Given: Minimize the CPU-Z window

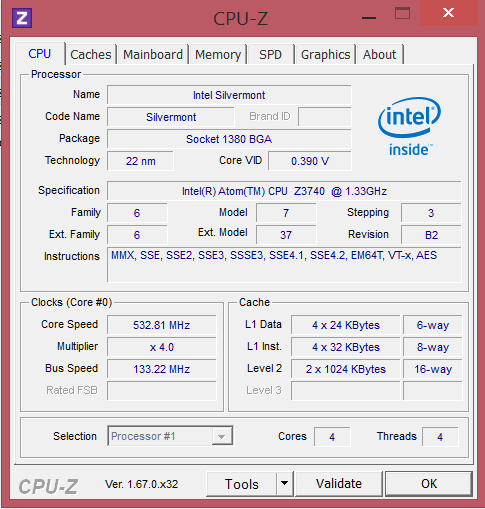Looking at the screenshot, I should [369, 18].
